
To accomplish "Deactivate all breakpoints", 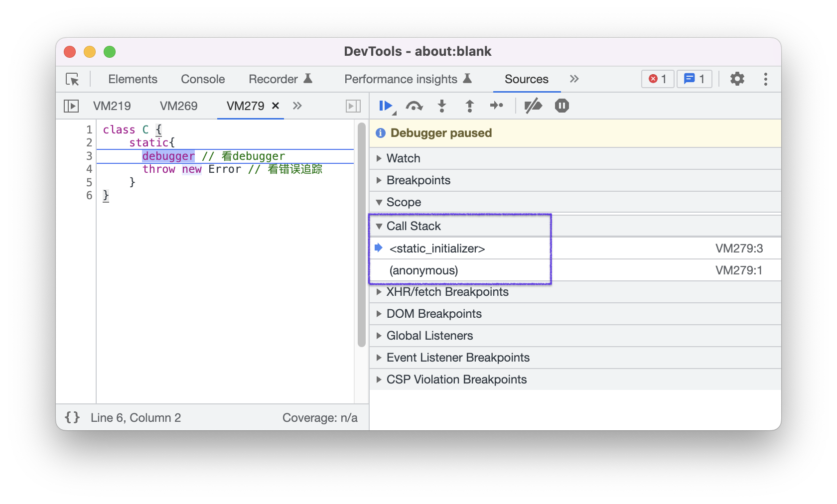I will (533, 106).
